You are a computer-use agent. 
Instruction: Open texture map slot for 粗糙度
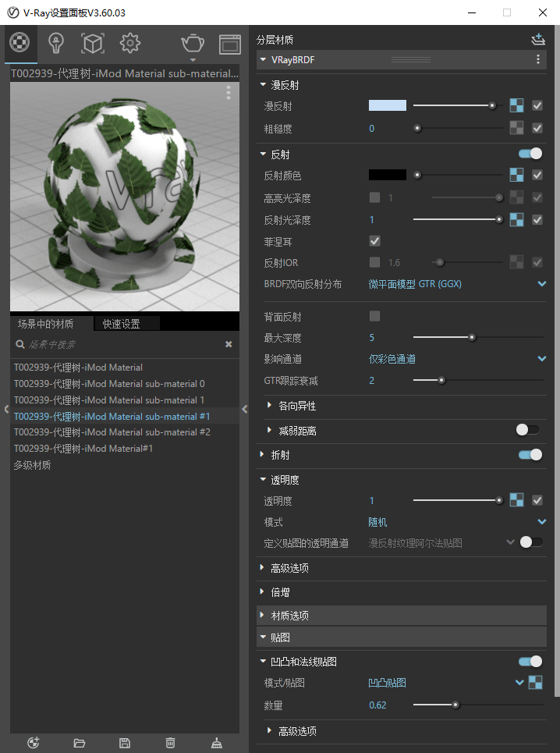[517, 128]
